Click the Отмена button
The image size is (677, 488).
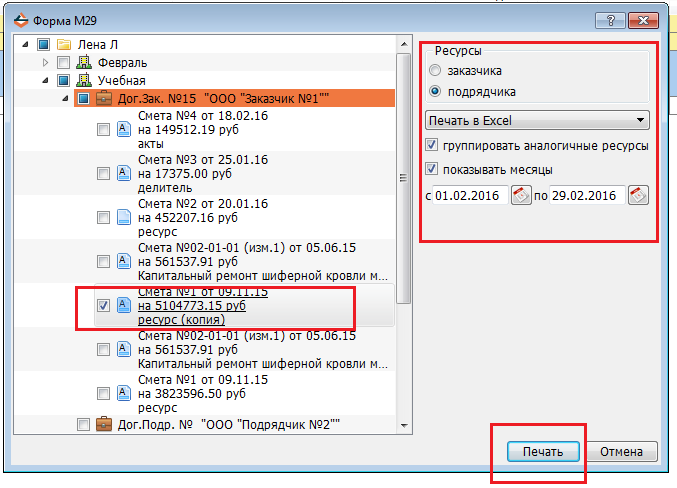(x=621, y=452)
